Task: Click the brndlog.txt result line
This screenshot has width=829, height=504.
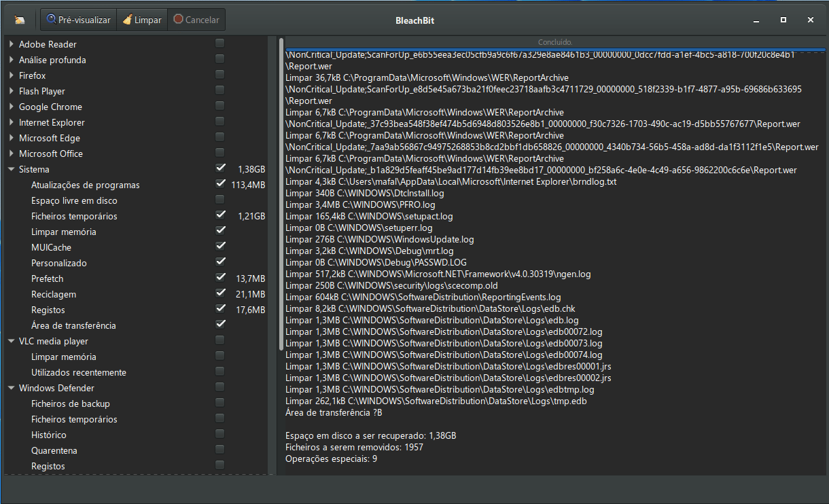Action: click(x=451, y=181)
